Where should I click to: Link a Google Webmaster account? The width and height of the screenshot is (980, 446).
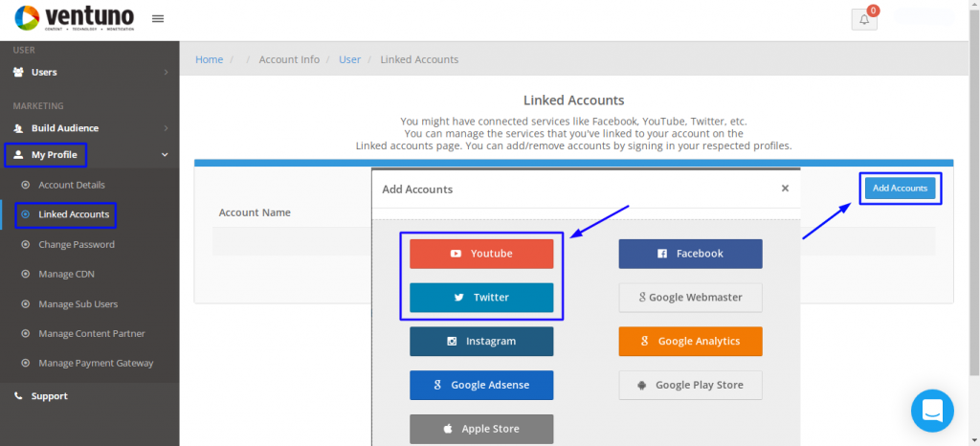click(x=691, y=298)
